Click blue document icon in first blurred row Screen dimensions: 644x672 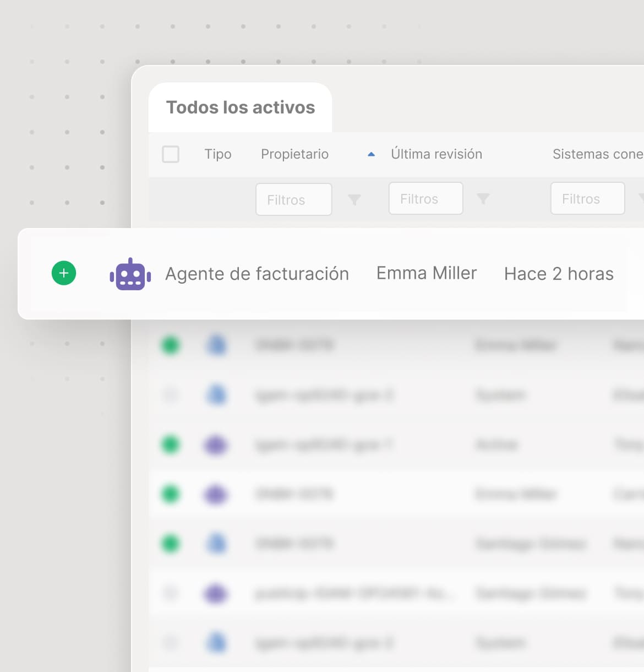pos(217,345)
